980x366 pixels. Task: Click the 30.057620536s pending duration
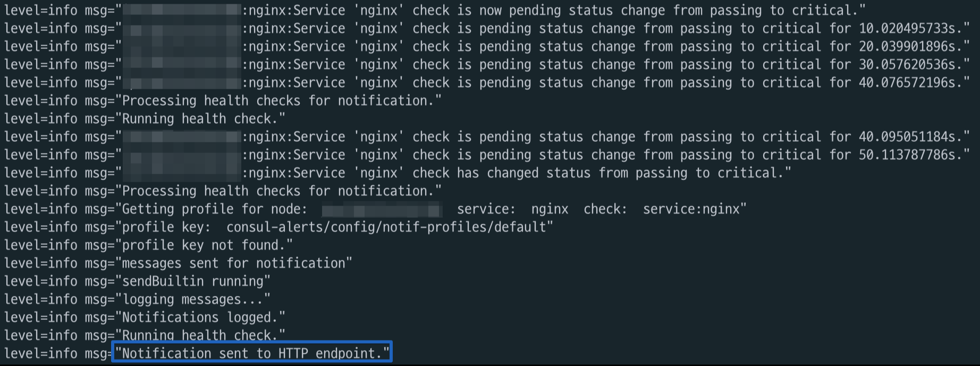point(910,64)
